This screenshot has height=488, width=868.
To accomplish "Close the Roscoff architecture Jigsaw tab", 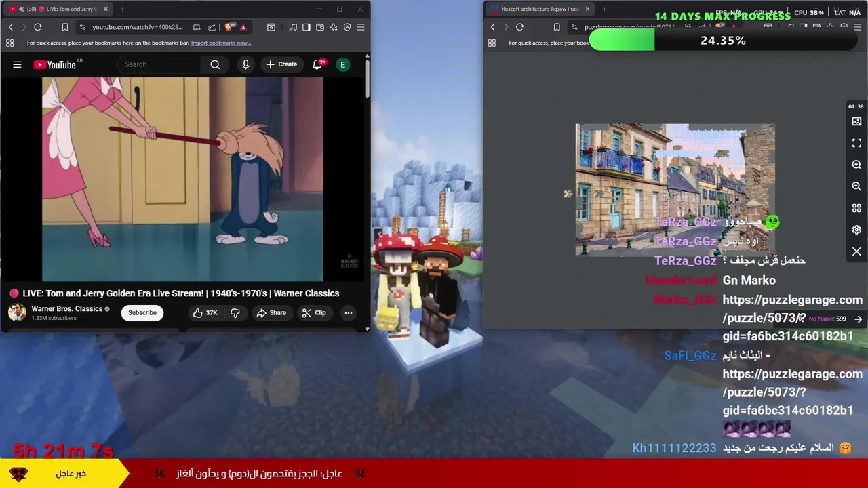I will pos(587,9).
